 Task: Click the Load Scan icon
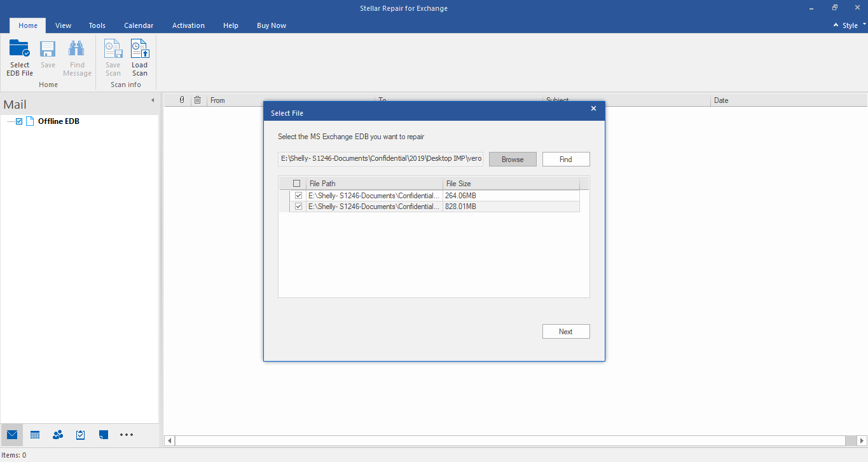point(139,58)
